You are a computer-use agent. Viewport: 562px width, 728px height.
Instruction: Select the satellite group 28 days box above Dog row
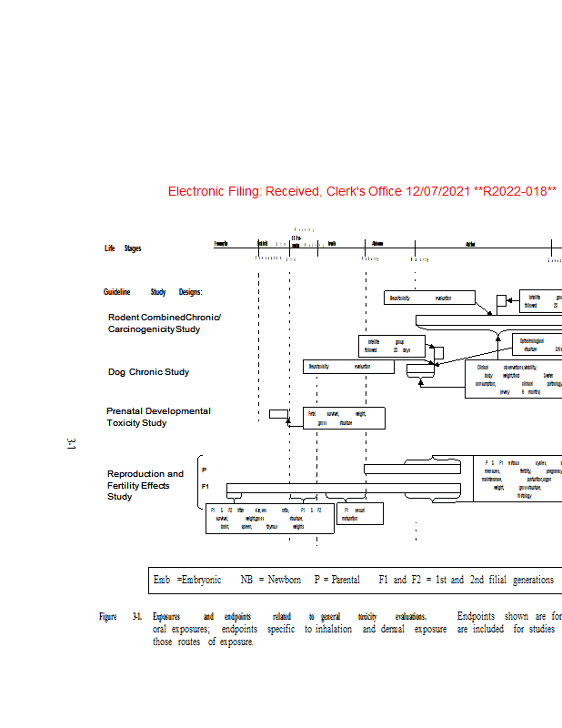[392, 345]
